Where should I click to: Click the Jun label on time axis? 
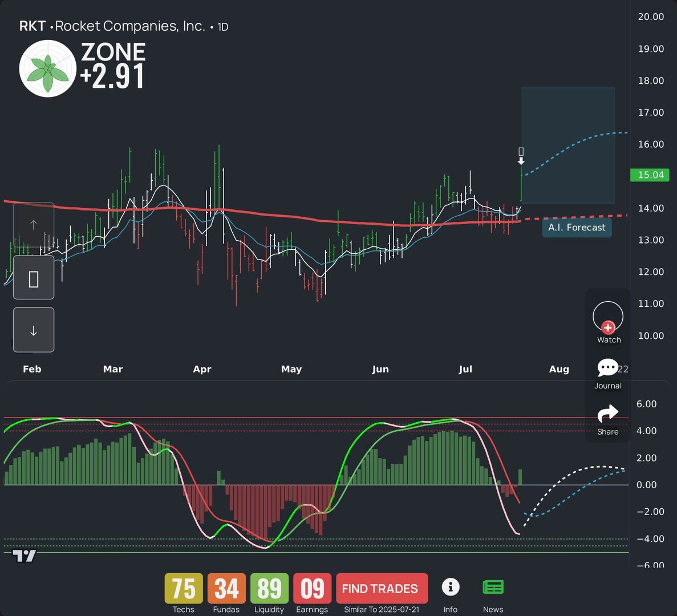[380, 369]
